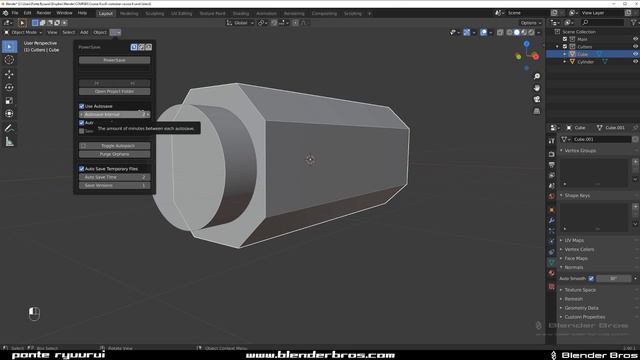
Task: Toggle Auto Save Temporary Files checkbox
Action: [82, 169]
